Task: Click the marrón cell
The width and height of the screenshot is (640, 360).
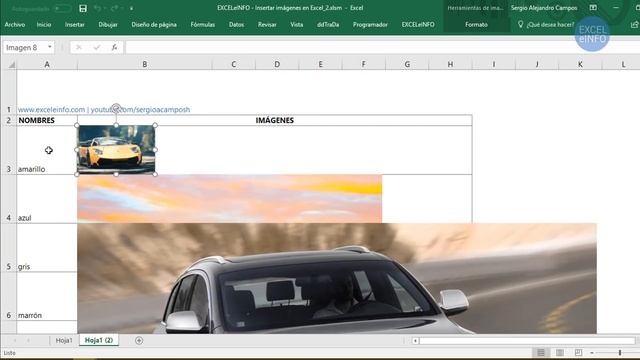Action: pyautogui.click(x=47, y=296)
